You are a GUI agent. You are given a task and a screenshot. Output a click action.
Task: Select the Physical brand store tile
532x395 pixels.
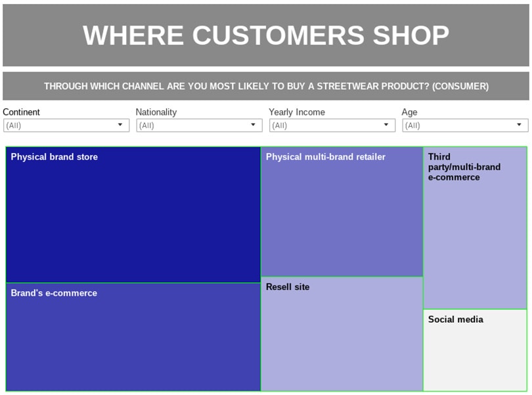tap(133, 215)
